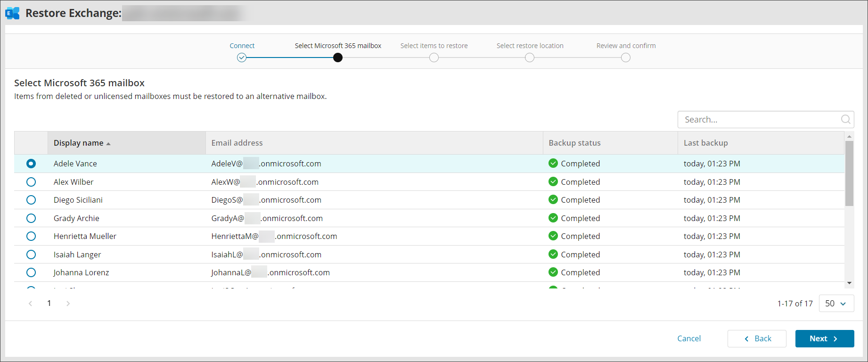Open the 50 items per page dropdown
Image resolution: width=868 pixels, height=362 pixels.
click(x=836, y=304)
